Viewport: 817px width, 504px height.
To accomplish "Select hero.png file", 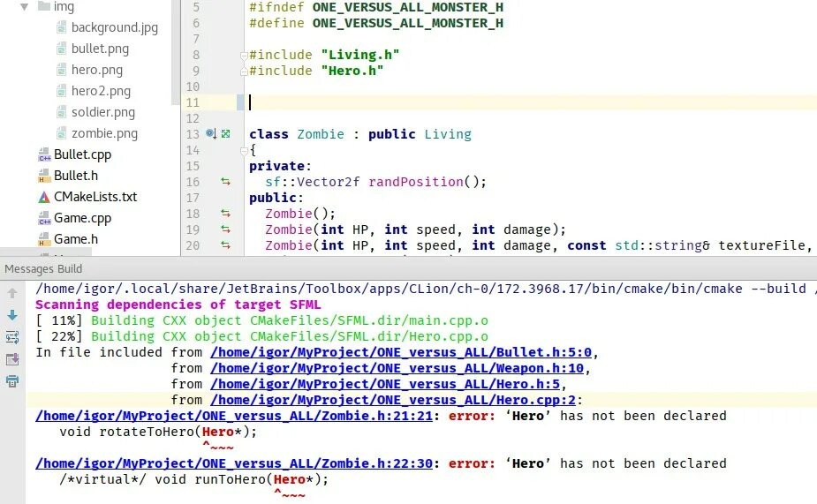I will tap(97, 70).
